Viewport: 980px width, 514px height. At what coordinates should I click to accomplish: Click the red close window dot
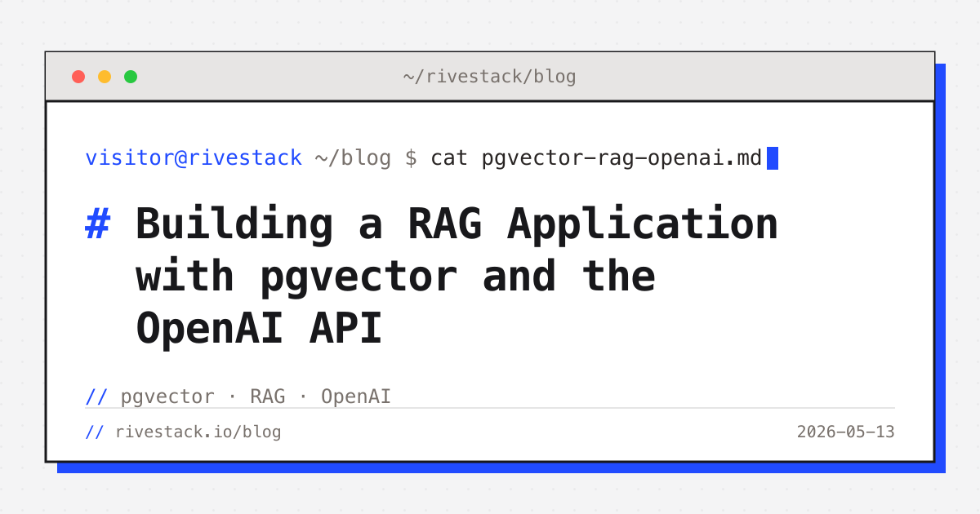(78, 77)
